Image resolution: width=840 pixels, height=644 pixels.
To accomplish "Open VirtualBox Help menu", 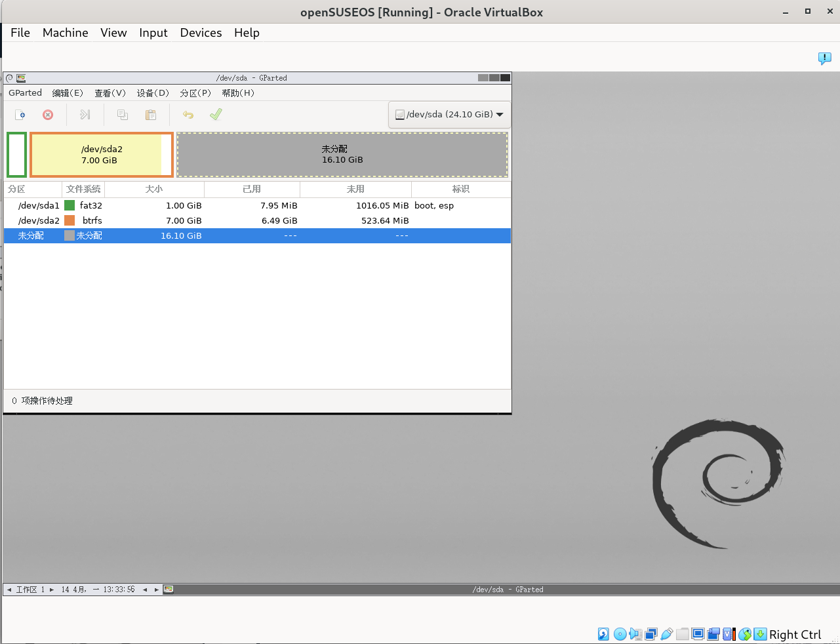I will (x=247, y=33).
